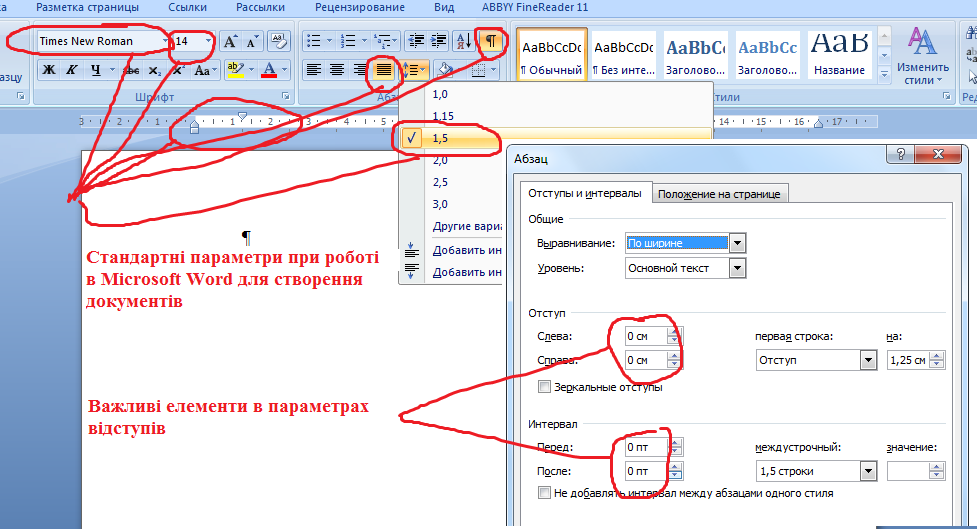The image size is (977, 529).
Task: Open Шрифт group dialog launcher
Action: tap(286, 96)
